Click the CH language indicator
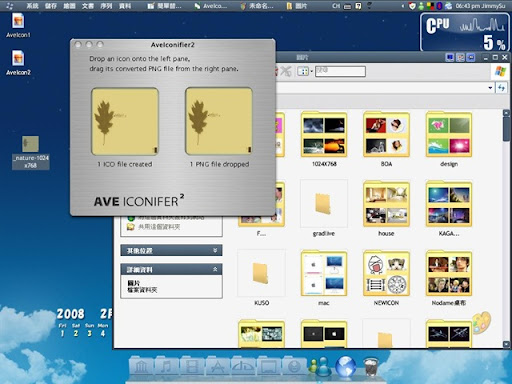The width and height of the screenshot is (512, 384). pos(336,6)
